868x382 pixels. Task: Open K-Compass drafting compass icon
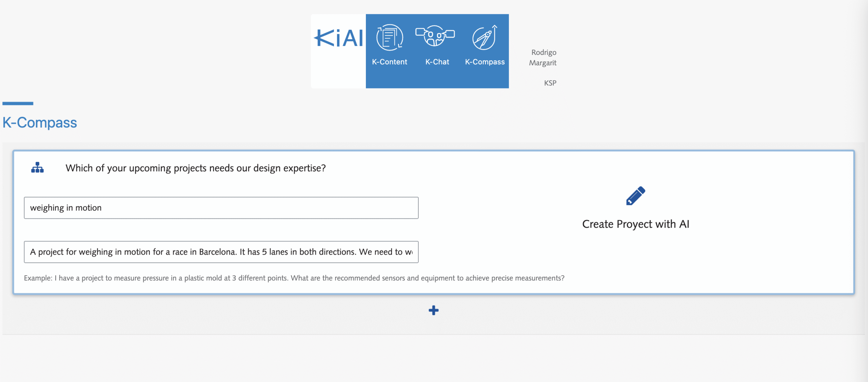(x=485, y=37)
